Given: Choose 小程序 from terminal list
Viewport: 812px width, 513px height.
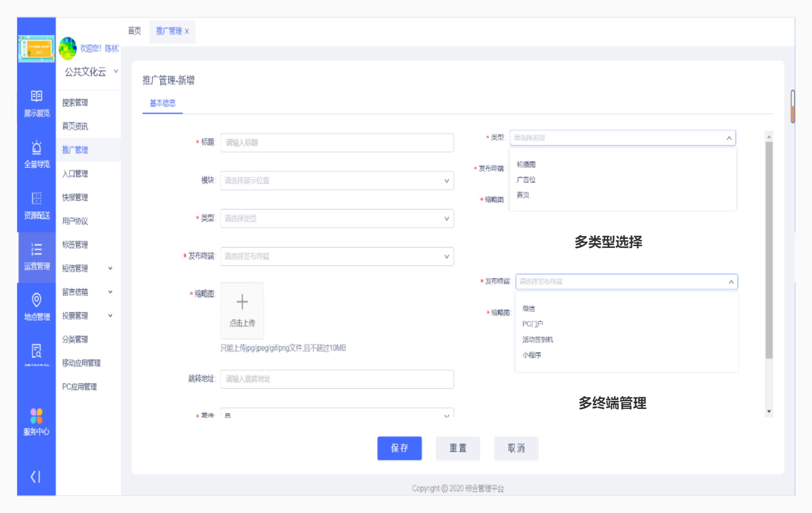Looking at the screenshot, I should (x=532, y=355).
